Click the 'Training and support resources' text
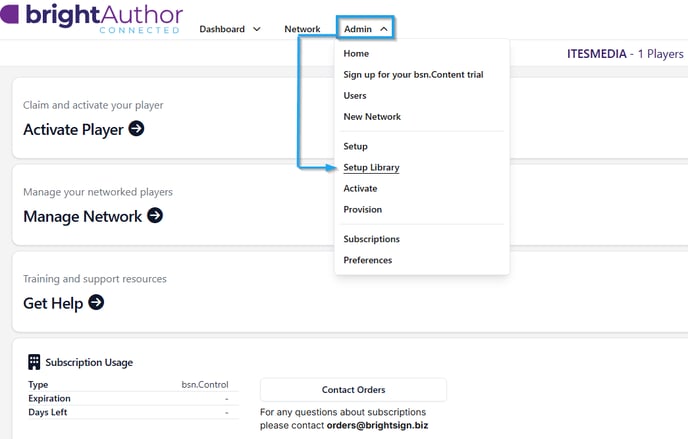688x439 pixels. coord(95,279)
